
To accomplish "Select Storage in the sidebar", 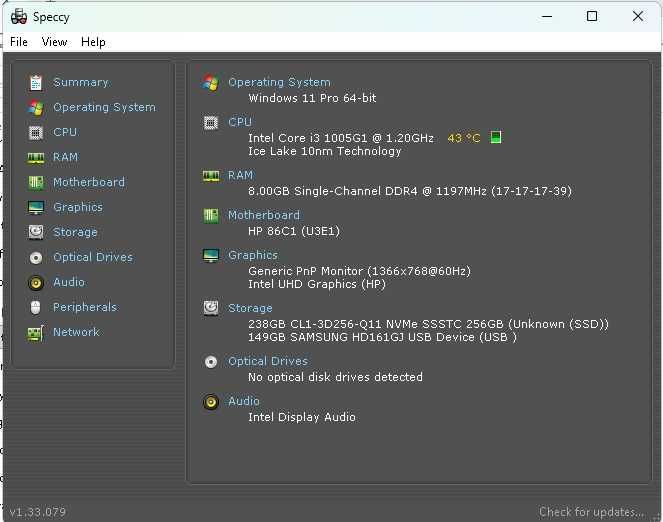I will 75,232.
